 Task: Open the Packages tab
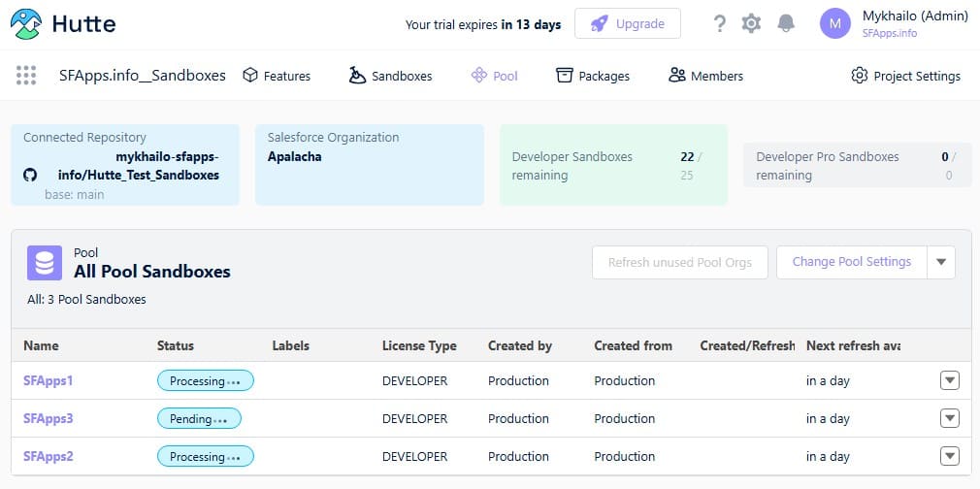593,76
